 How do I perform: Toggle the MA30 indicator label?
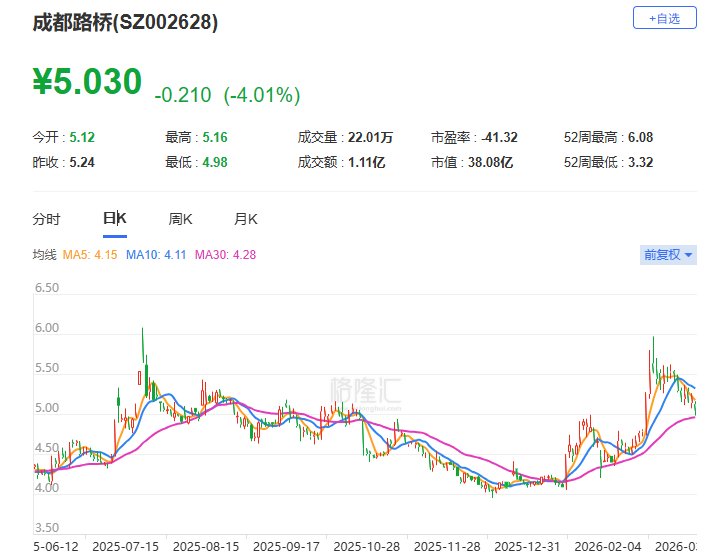pos(225,255)
